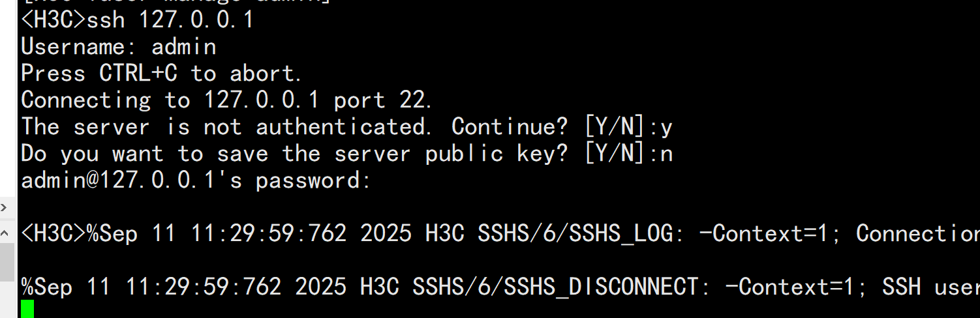Click the 'Press CTRL+C to abort.' line
The image size is (980, 318).
click(161, 73)
